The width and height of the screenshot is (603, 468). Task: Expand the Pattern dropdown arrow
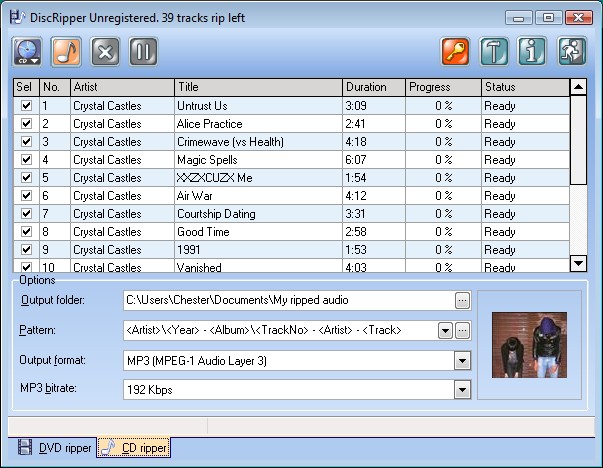click(x=445, y=330)
